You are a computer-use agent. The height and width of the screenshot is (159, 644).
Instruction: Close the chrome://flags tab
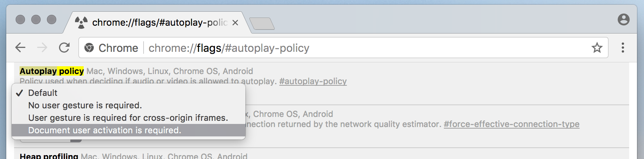235,23
